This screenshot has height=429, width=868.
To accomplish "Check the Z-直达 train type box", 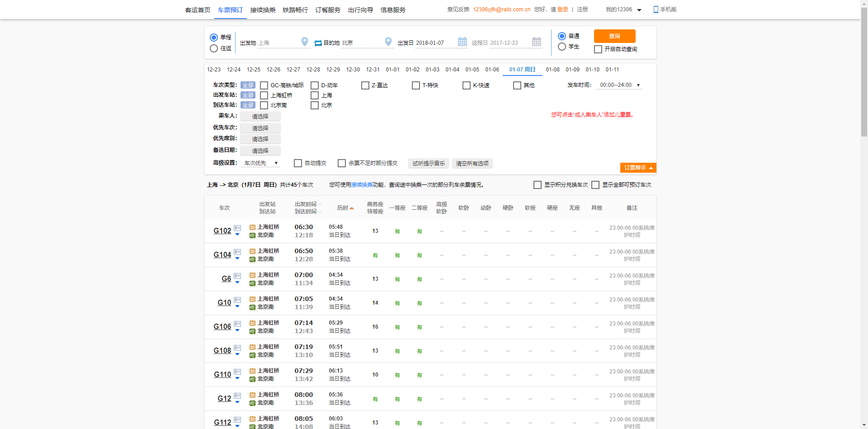I will pos(365,85).
